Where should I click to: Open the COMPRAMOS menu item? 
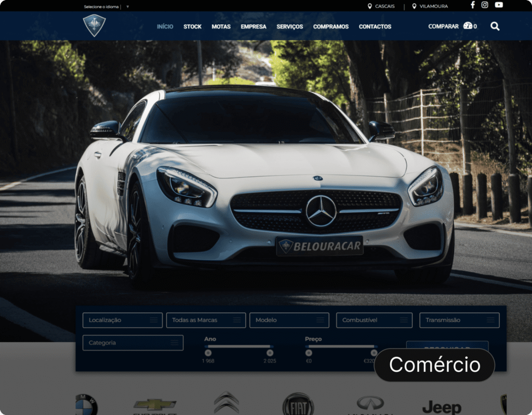[331, 26]
